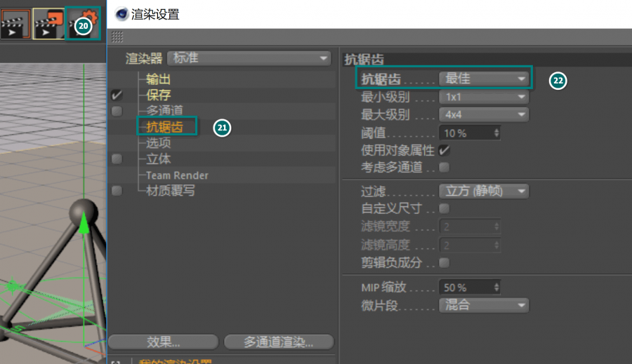The width and height of the screenshot is (632, 364).
Task: Enable the 材质覆写 checkbox
Action: (117, 191)
